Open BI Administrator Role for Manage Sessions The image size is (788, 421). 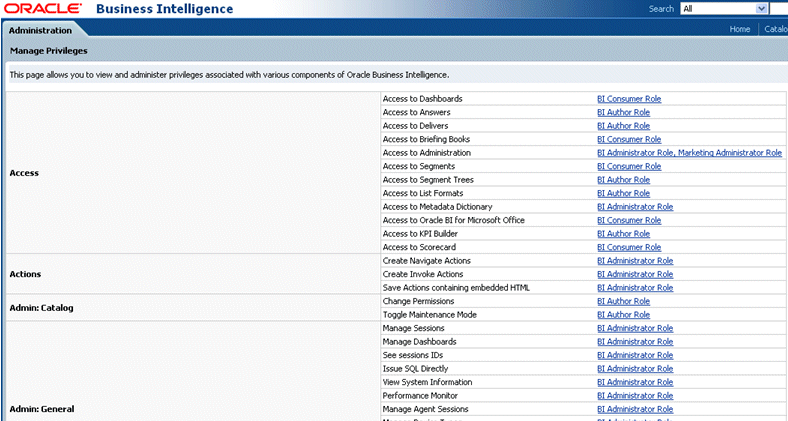pos(635,329)
